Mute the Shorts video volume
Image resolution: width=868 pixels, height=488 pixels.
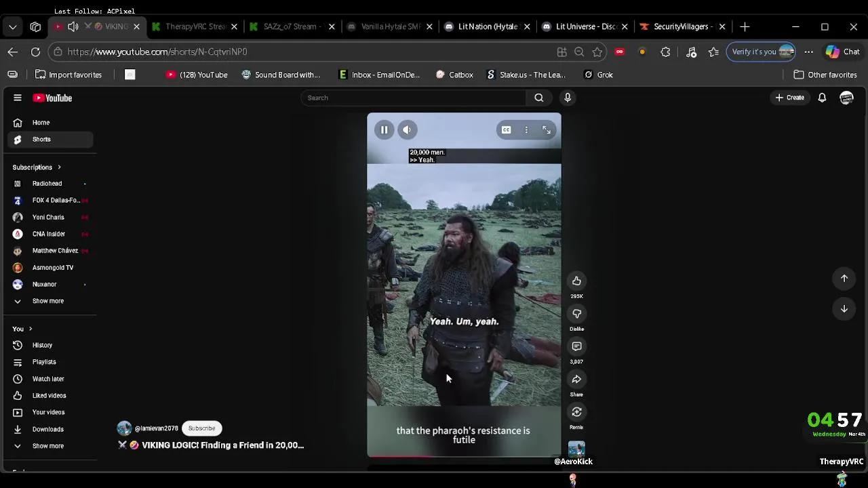407,130
